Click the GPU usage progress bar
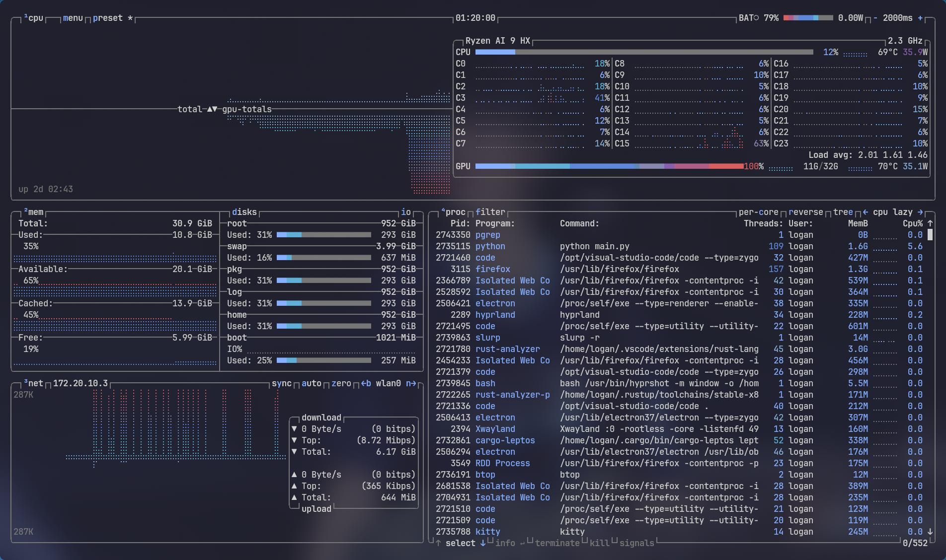This screenshot has width=946, height=560. pyautogui.click(x=609, y=166)
